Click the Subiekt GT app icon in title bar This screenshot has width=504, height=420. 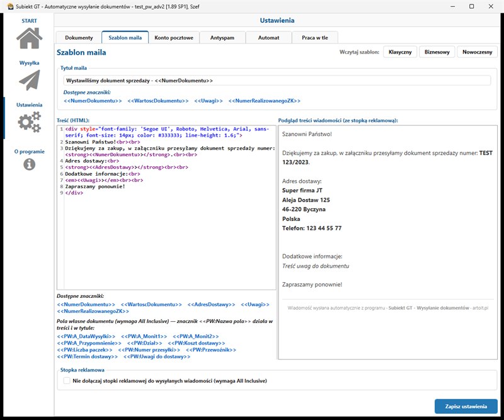[x=10, y=6]
